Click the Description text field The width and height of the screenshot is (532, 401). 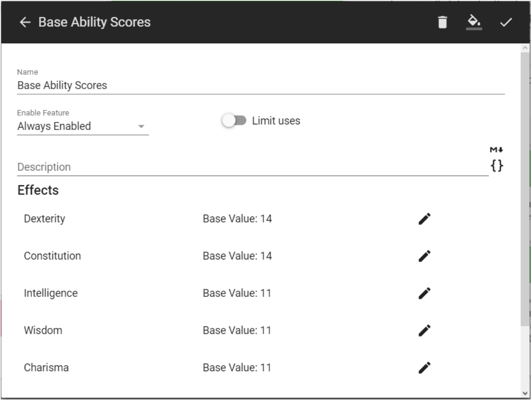[252, 167]
